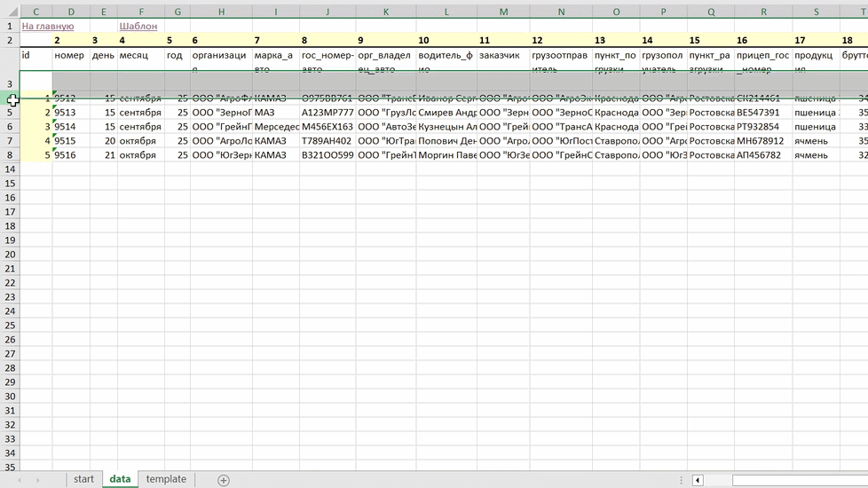Click driver cell 'Смирев Андр'

click(446, 113)
